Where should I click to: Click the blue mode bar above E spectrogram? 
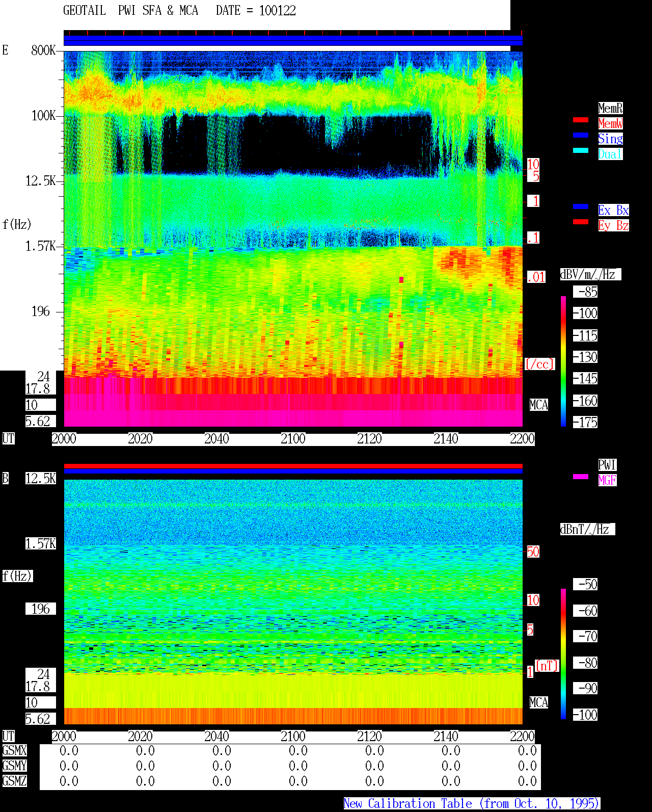pos(293,40)
